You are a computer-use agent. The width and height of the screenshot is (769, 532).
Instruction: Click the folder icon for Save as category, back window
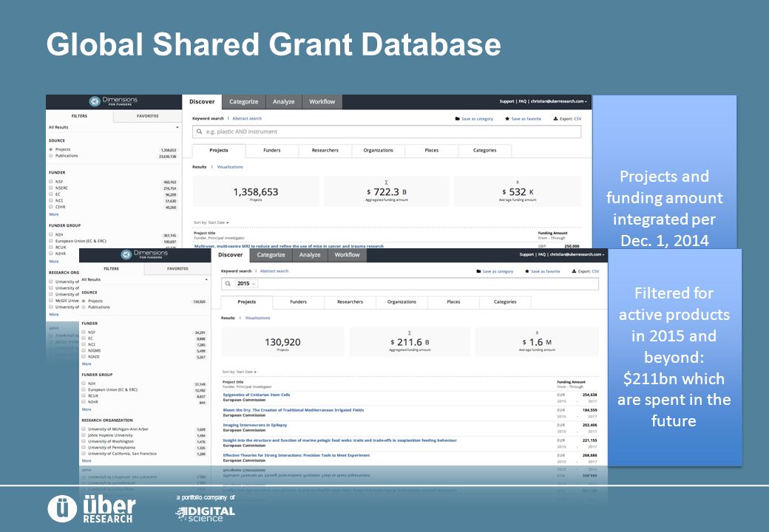click(457, 118)
